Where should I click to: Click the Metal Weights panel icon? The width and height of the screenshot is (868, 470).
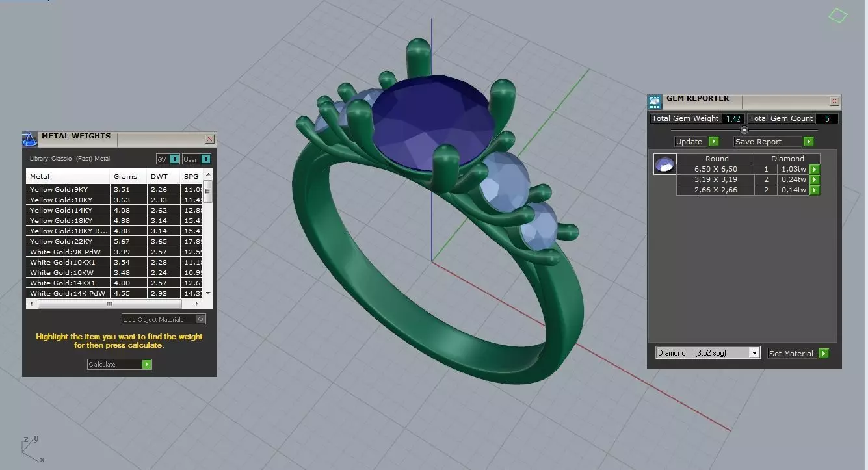click(x=30, y=139)
